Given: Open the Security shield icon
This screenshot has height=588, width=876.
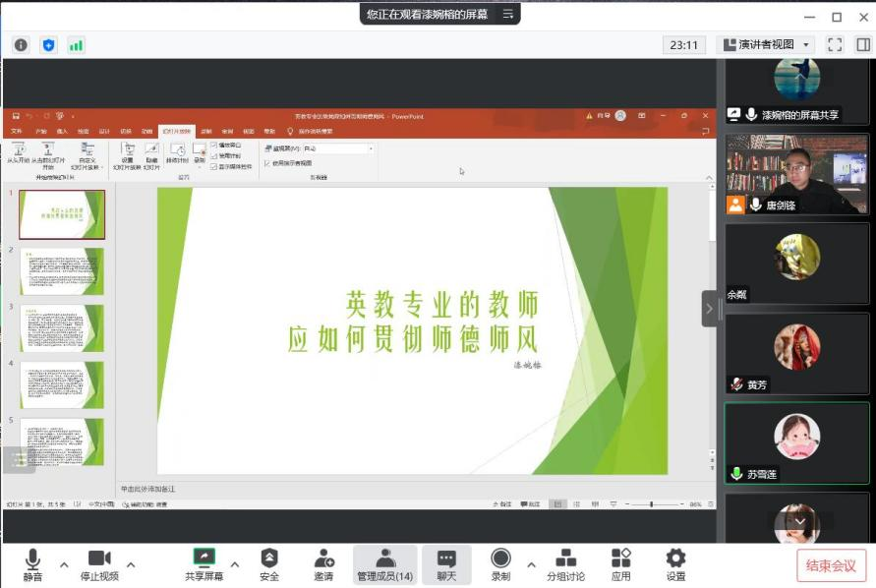Looking at the screenshot, I should (x=269, y=559).
